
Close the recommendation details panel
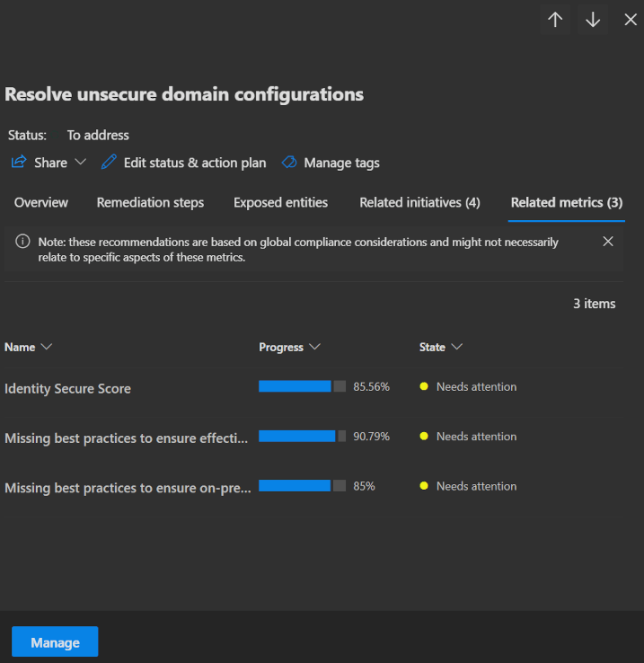(x=631, y=20)
